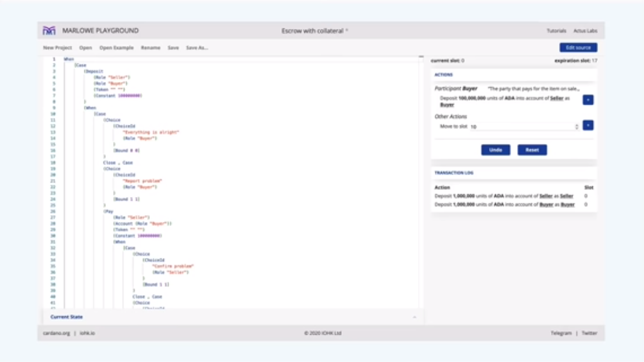Image resolution: width=644 pixels, height=362 pixels.
Task: Open the Tutorials link in header
Action: (556, 31)
